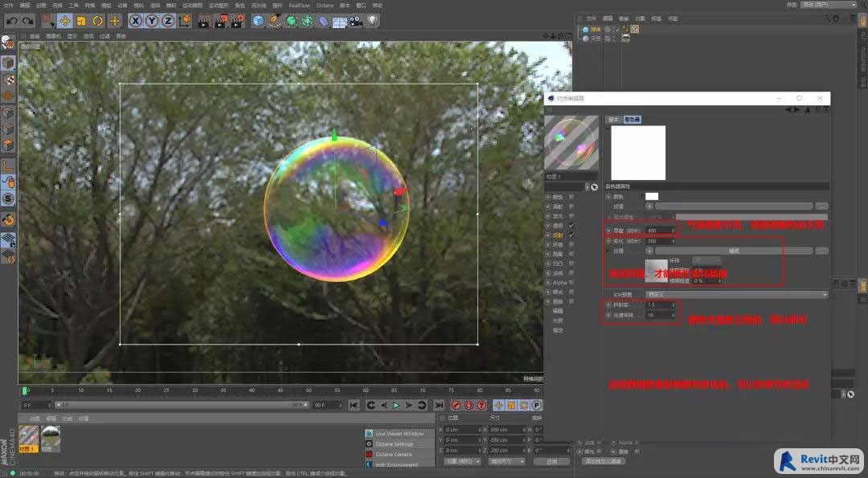The image size is (868, 478).
Task: Open the arrow menu of the upper texture row
Action: (x=649, y=206)
